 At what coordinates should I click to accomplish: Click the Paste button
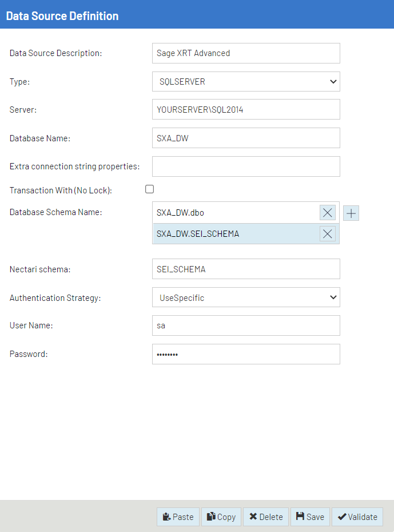[x=178, y=517]
